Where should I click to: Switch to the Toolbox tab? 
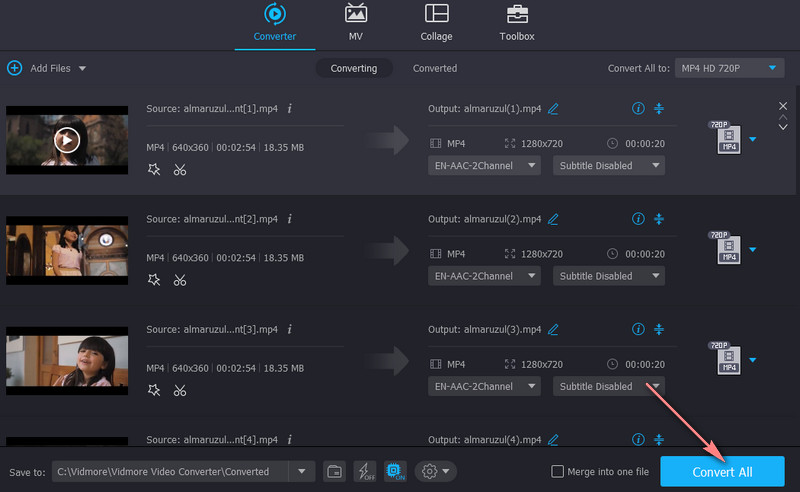pos(517,24)
